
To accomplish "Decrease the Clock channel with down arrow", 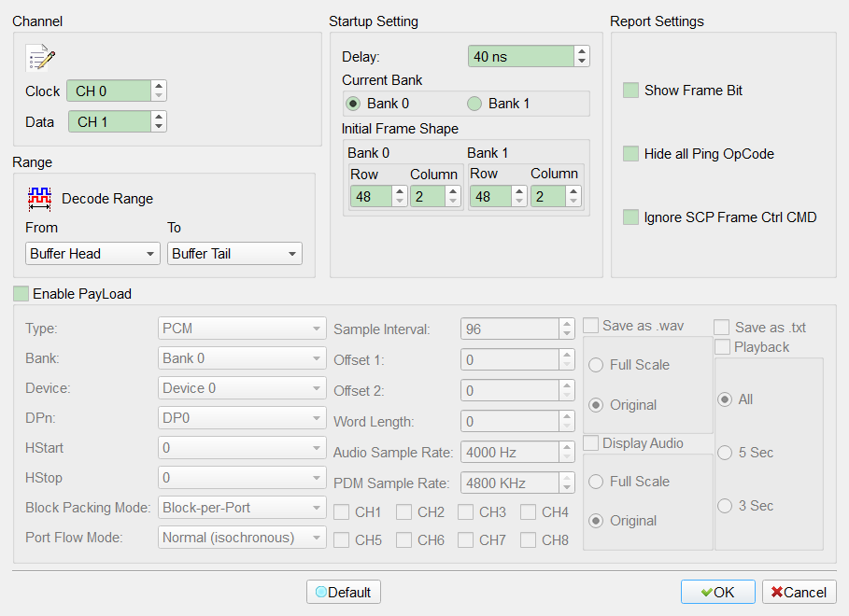I will [x=159, y=96].
